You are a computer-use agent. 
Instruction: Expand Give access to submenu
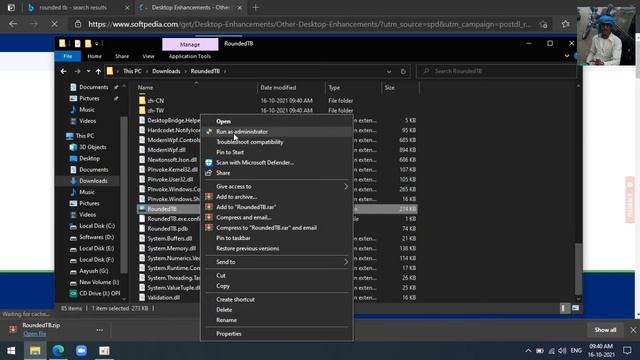(277, 187)
